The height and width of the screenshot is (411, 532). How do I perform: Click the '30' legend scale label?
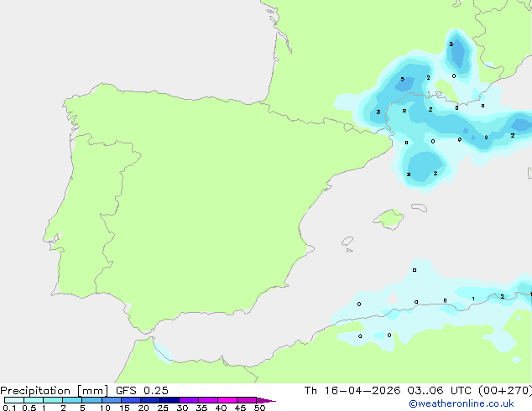(x=182, y=408)
